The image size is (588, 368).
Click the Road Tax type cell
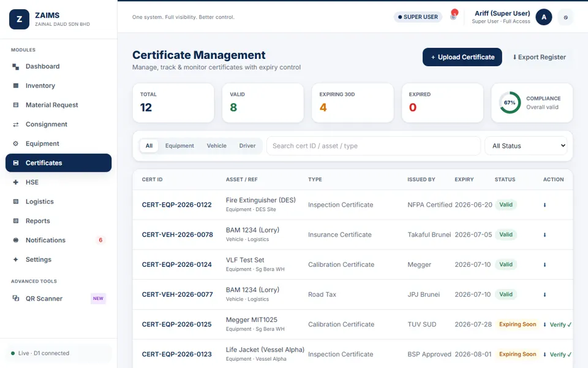[x=322, y=294]
